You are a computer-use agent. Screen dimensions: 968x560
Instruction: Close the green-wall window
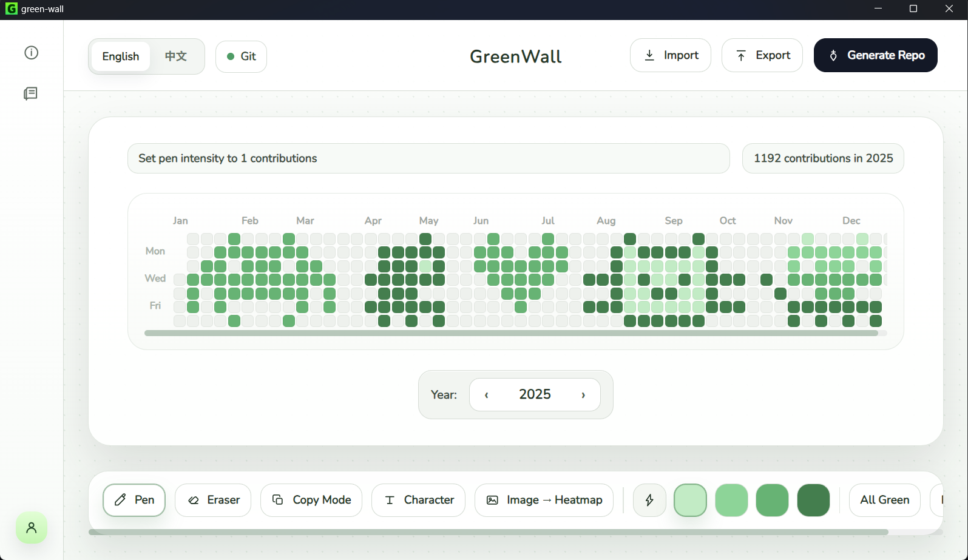click(949, 8)
